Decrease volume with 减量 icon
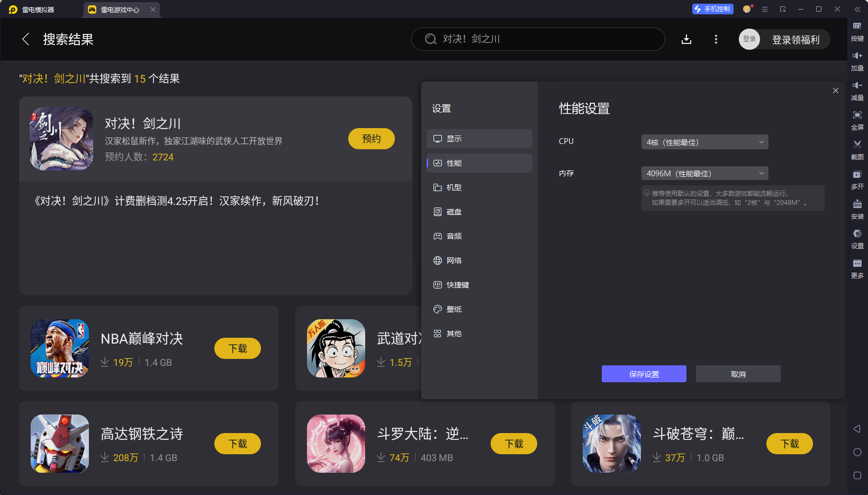 pos(857,91)
